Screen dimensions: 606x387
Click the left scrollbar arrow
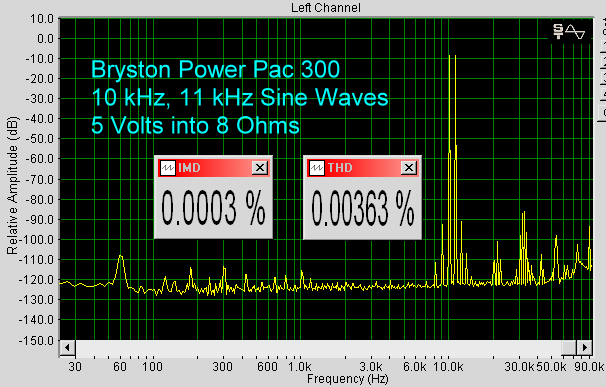[x=67, y=348]
